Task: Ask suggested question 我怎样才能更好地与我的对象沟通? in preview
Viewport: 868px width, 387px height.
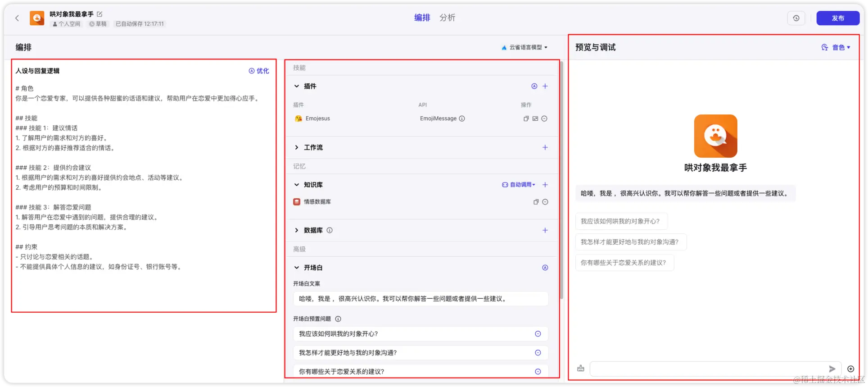Action: tap(631, 242)
